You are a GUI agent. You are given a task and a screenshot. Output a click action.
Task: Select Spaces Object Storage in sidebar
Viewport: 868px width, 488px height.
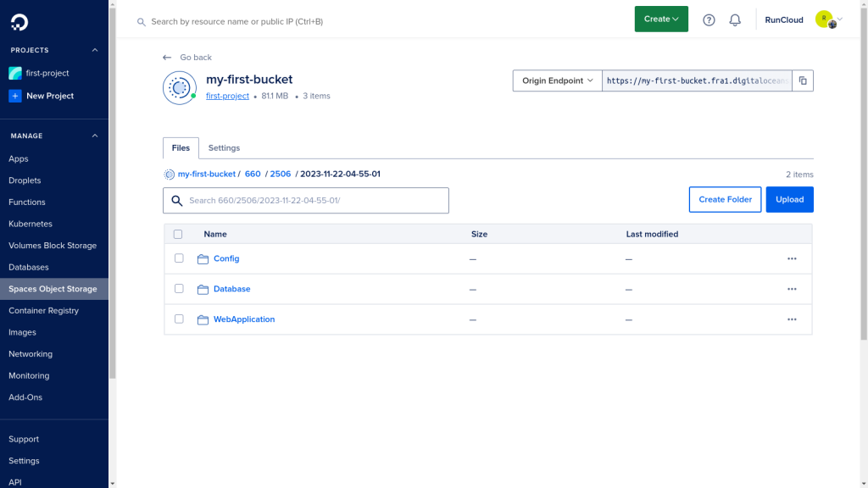click(54, 289)
